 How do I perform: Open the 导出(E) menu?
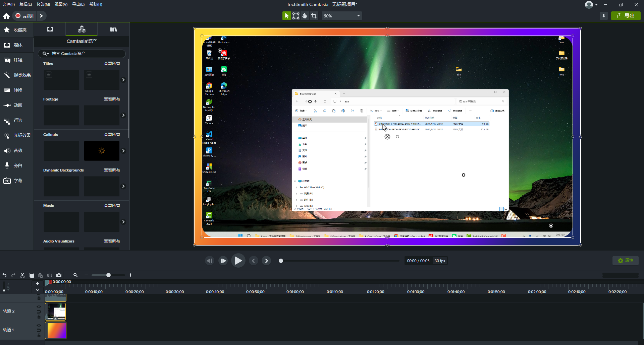78,4
